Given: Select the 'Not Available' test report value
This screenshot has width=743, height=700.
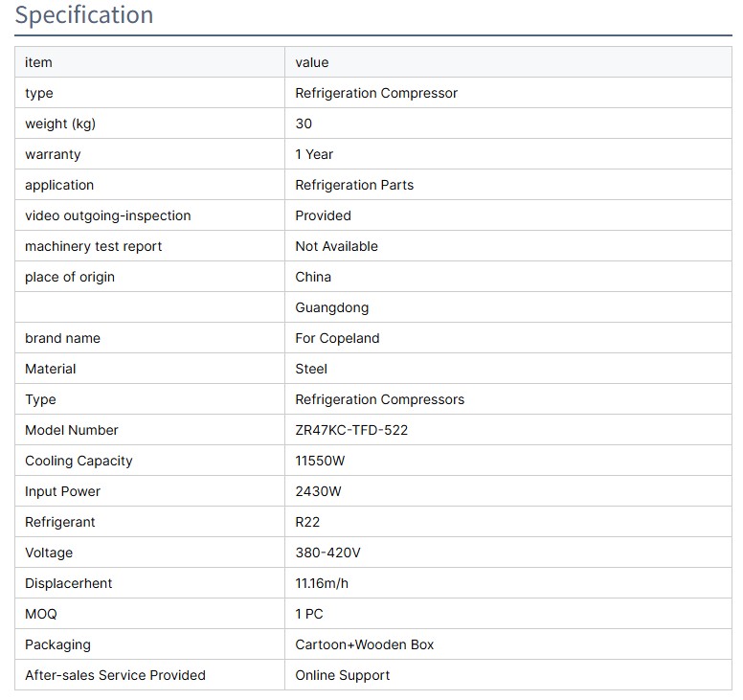Looking at the screenshot, I should (x=336, y=246).
